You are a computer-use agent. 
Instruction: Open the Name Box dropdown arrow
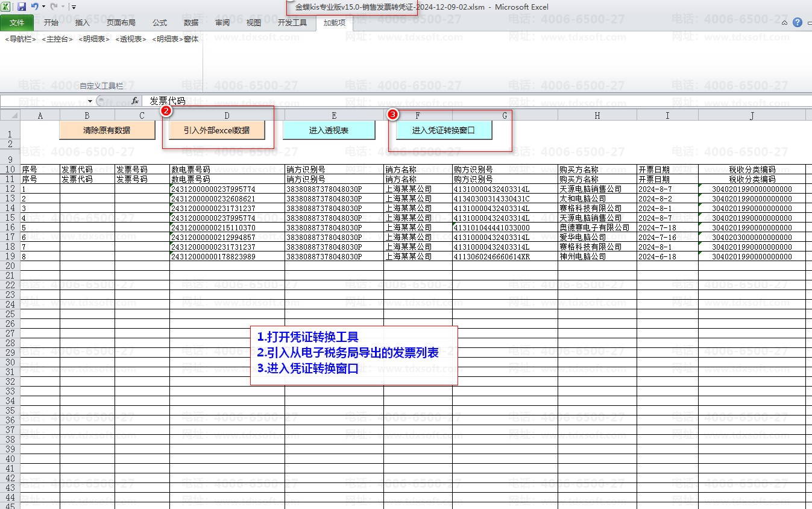point(90,101)
